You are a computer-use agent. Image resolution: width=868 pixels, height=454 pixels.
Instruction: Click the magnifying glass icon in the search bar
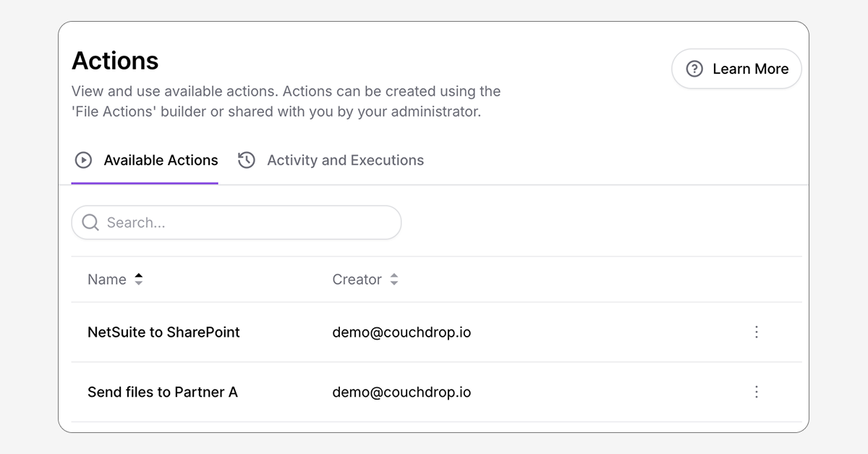click(x=90, y=222)
